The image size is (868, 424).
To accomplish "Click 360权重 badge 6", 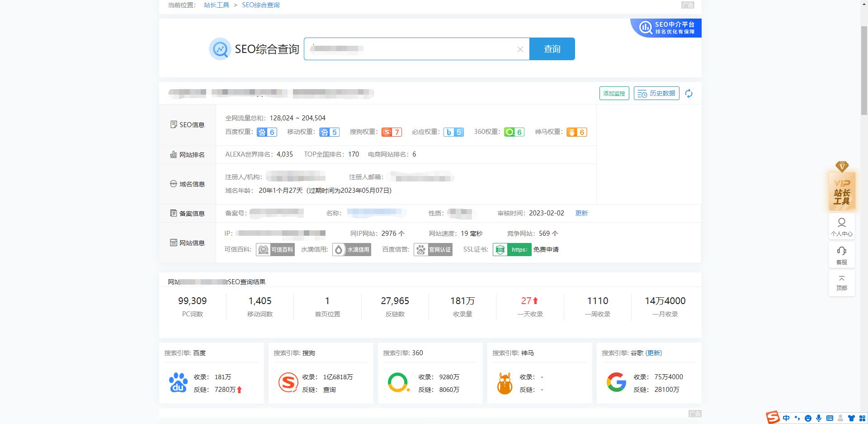I will click(514, 132).
